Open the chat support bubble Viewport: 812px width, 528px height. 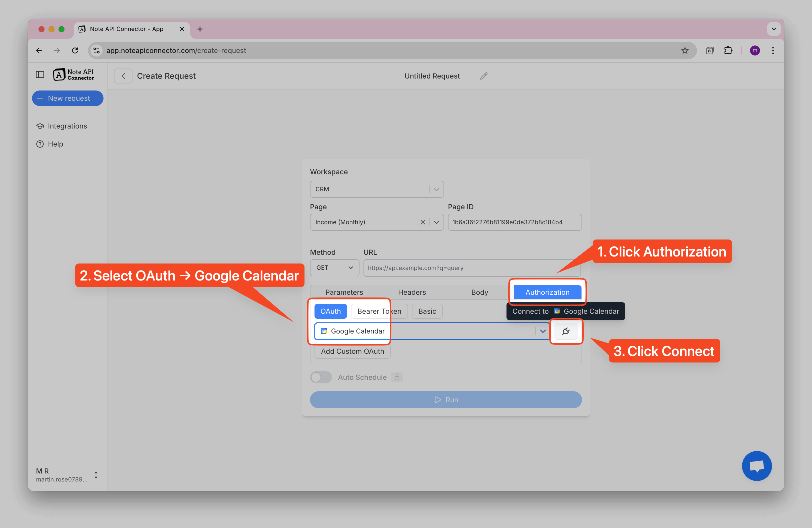(x=756, y=465)
